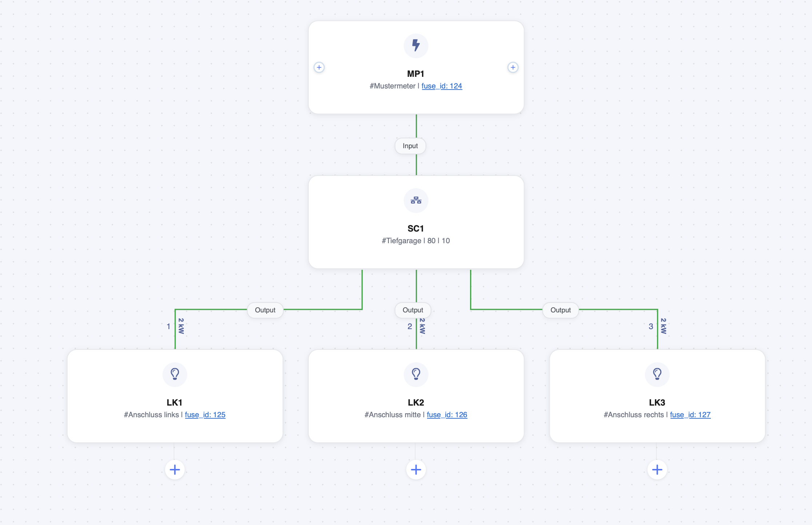This screenshot has height=525, width=812.
Task: Open the fuse_id: 125 link
Action: (x=205, y=415)
